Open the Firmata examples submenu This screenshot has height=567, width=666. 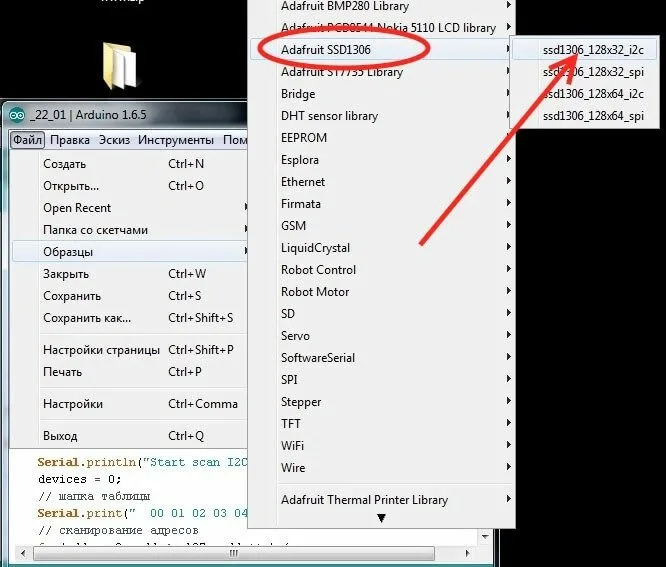[x=382, y=204]
